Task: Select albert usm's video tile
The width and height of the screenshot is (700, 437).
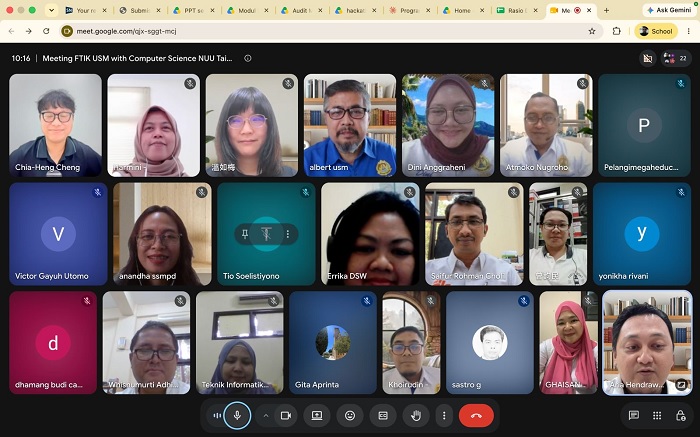Action: point(350,125)
